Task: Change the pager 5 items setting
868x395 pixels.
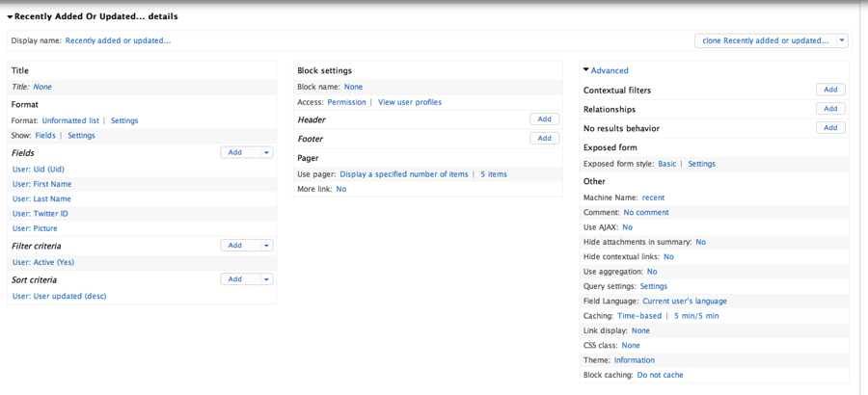Action: (x=494, y=174)
